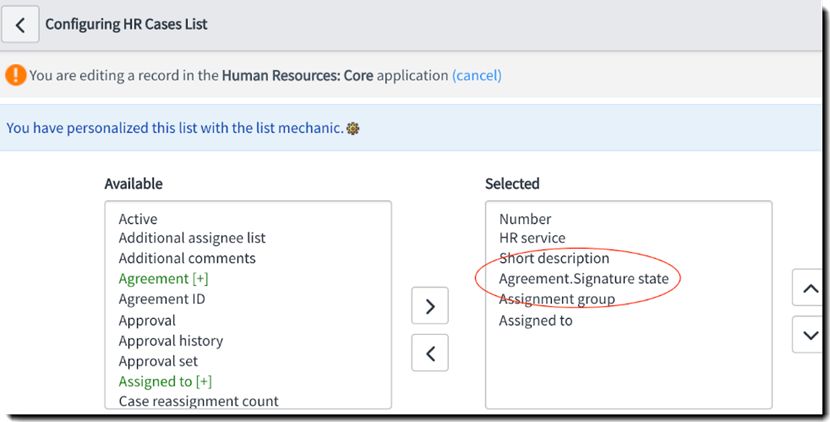This screenshot has height=422, width=830.
Task: Choose Additional assignee list option
Action: [x=192, y=238]
